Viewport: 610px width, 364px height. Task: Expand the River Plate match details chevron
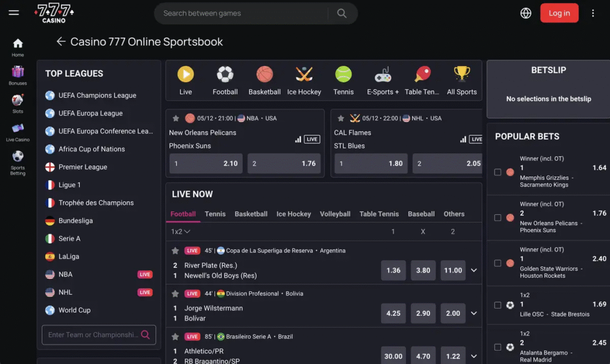[474, 270]
